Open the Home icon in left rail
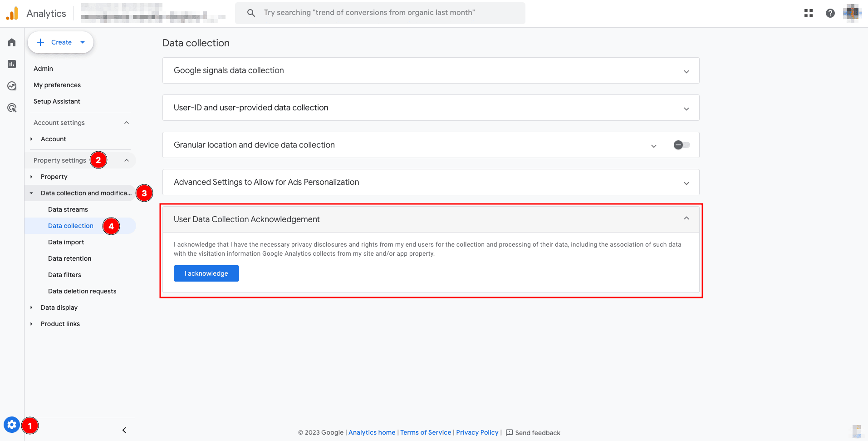This screenshot has width=868, height=441. coord(12,42)
